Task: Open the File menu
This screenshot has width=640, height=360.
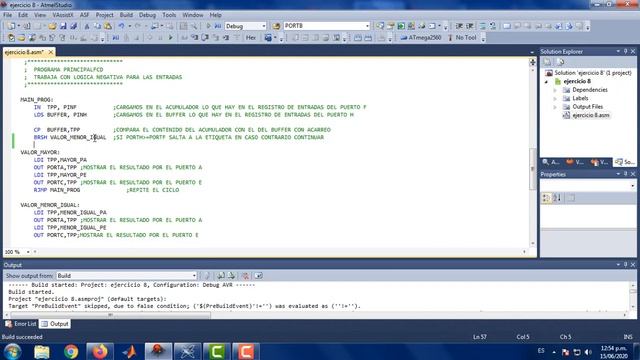Action: click(x=7, y=15)
